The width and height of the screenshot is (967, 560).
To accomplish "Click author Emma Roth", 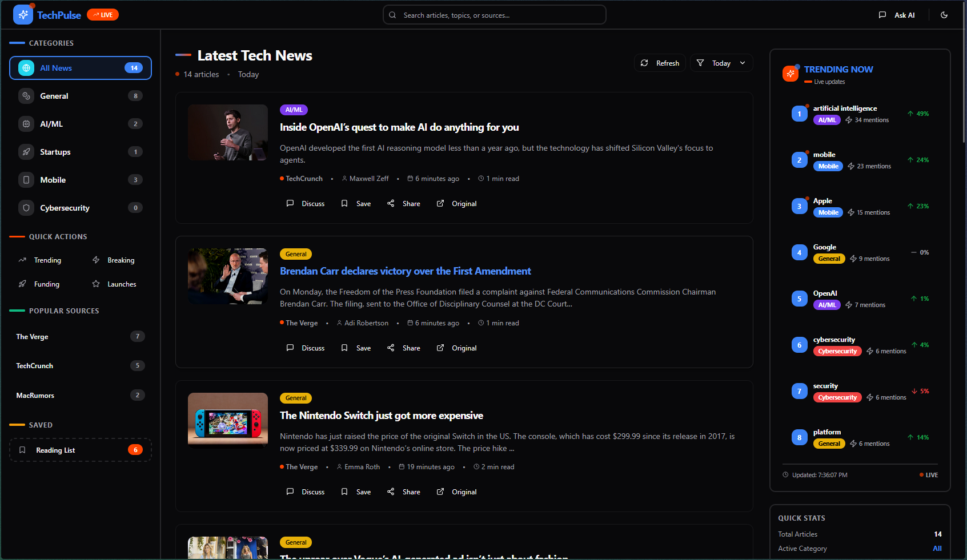I will point(362,467).
